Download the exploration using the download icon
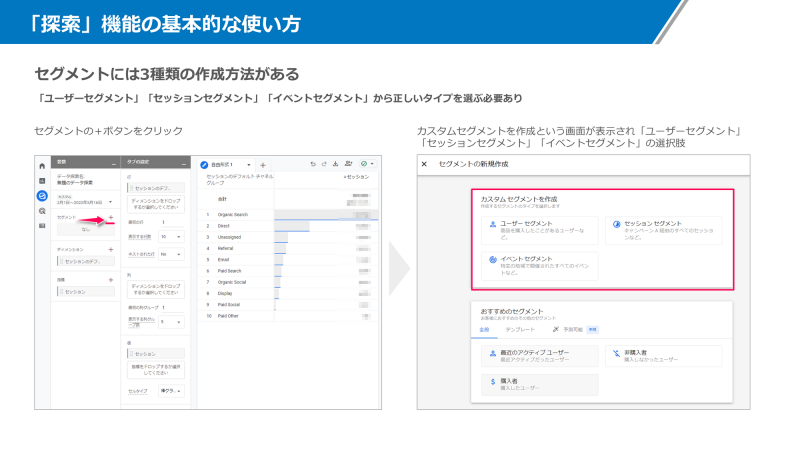Image resolution: width=800 pixels, height=450 pixels. (x=336, y=164)
